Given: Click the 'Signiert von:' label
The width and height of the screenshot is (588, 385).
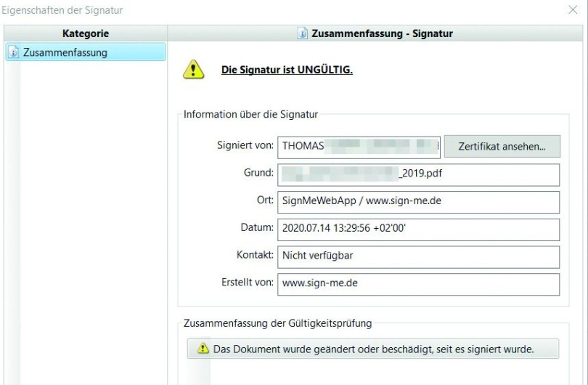Looking at the screenshot, I should point(245,145).
